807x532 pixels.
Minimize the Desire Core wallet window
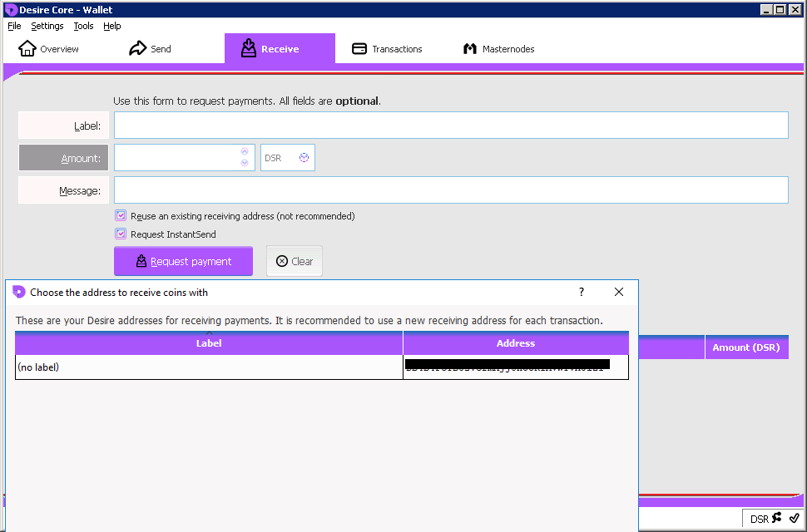pyautogui.click(x=766, y=9)
